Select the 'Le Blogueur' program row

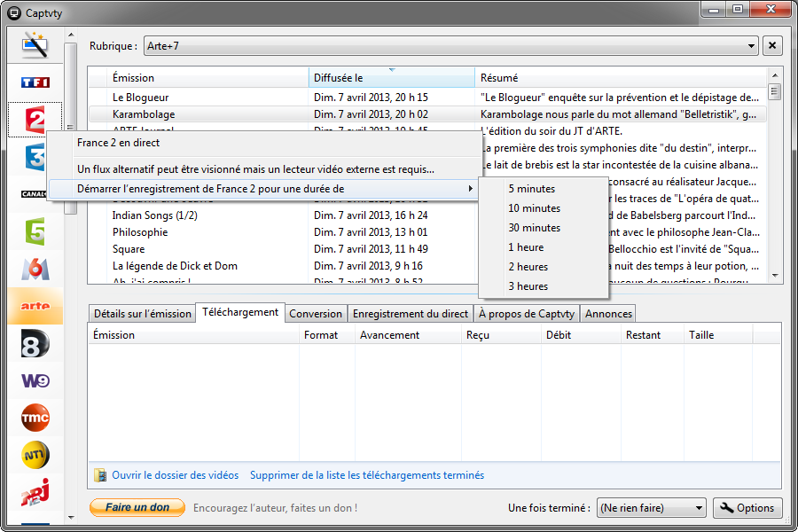[x=427, y=98]
